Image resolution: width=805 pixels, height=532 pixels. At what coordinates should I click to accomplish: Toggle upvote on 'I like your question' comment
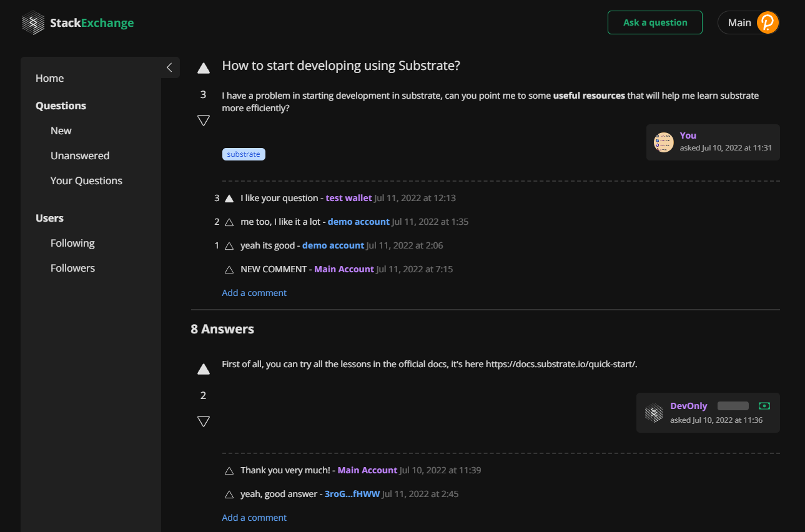pos(229,199)
